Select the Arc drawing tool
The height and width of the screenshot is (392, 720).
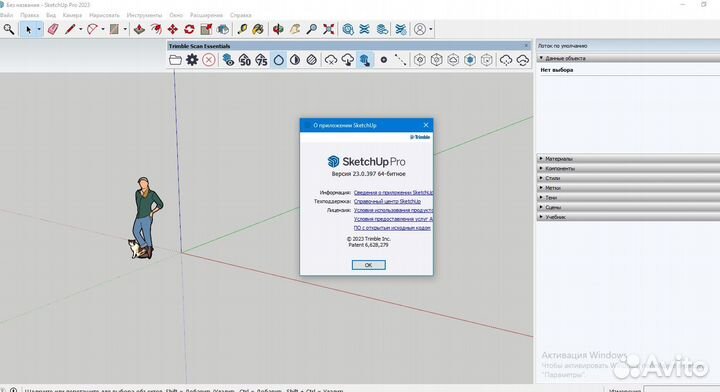[92, 29]
